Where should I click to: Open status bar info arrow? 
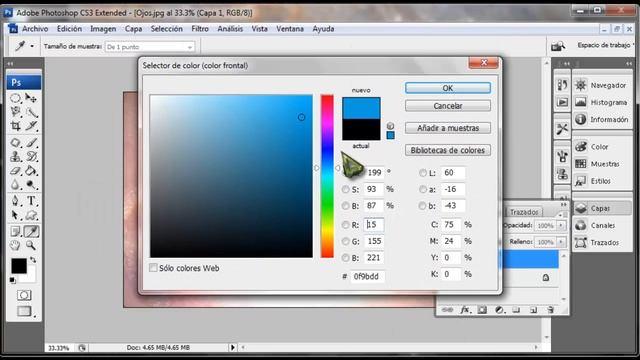click(x=233, y=347)
